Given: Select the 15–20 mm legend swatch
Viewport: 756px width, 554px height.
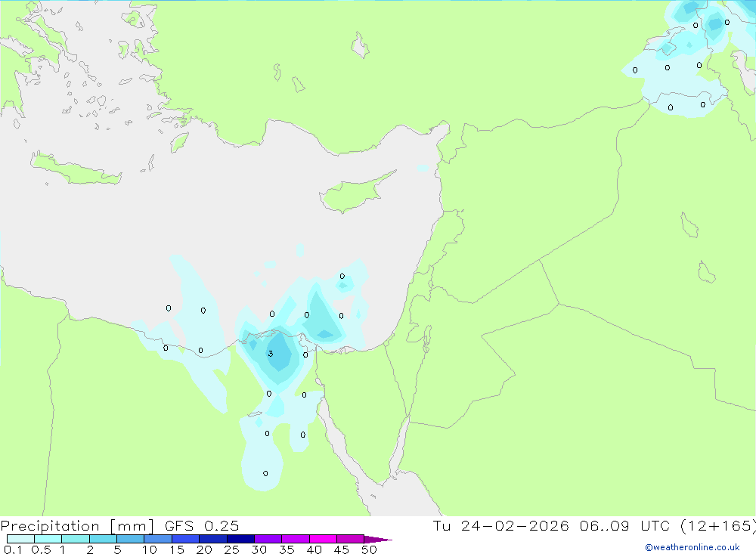Looking at the screenshot, I should click(x=185, y=539).
